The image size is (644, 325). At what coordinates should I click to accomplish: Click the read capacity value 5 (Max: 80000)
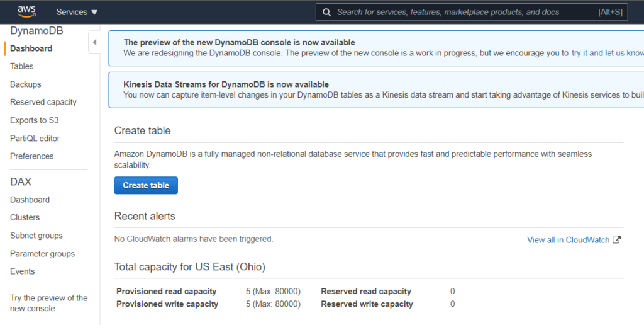[273, 291]
